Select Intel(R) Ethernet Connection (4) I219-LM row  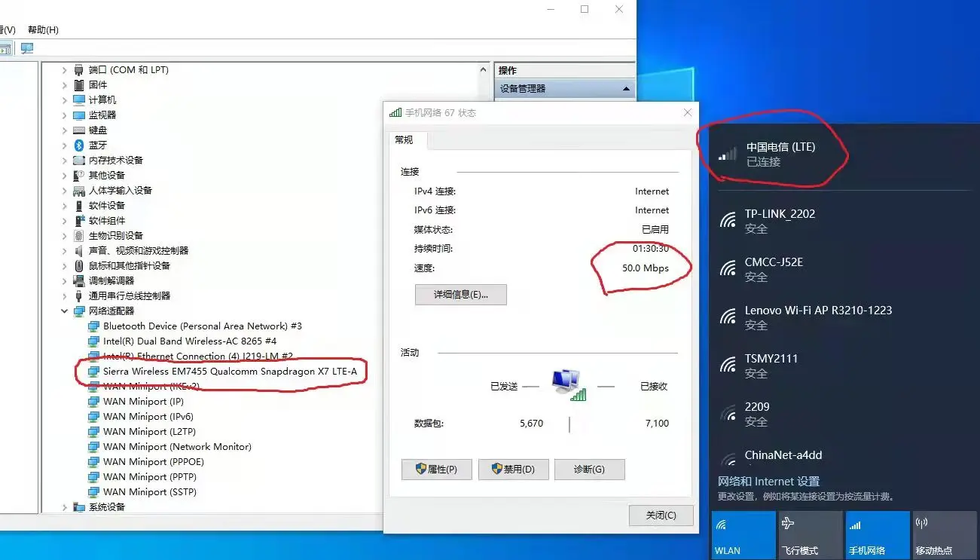tap(191, 357)
